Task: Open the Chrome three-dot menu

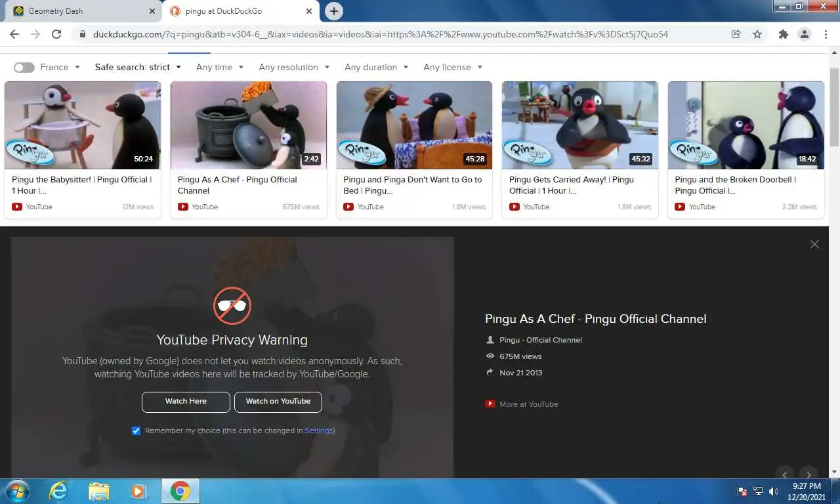Action: tap(825, 34)
